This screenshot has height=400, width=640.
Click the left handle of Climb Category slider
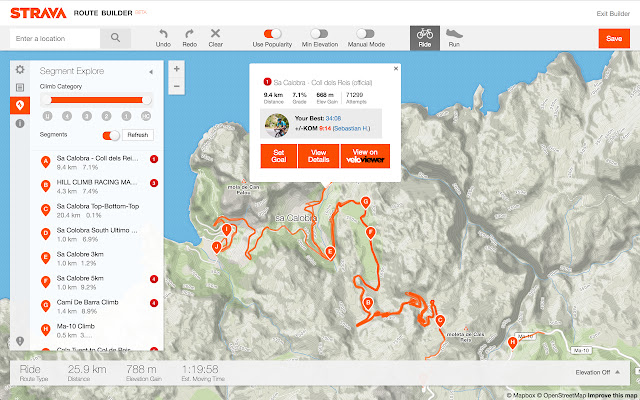click(47, 100)
